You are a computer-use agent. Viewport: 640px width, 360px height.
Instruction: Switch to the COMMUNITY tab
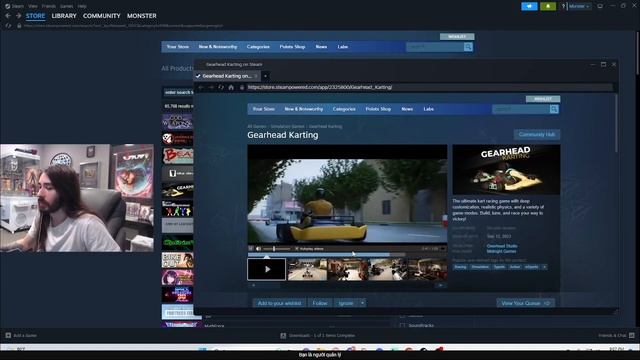(102, 16)
